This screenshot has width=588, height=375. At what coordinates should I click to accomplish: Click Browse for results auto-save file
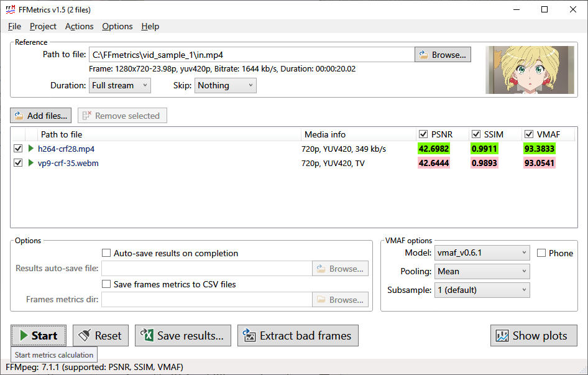pos(340,269)
